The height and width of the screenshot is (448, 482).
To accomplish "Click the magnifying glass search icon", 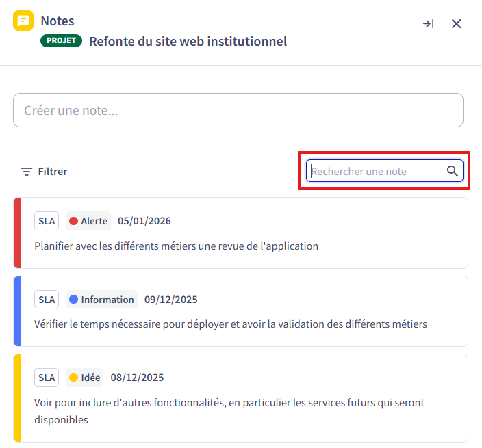I will pos(453,171).
